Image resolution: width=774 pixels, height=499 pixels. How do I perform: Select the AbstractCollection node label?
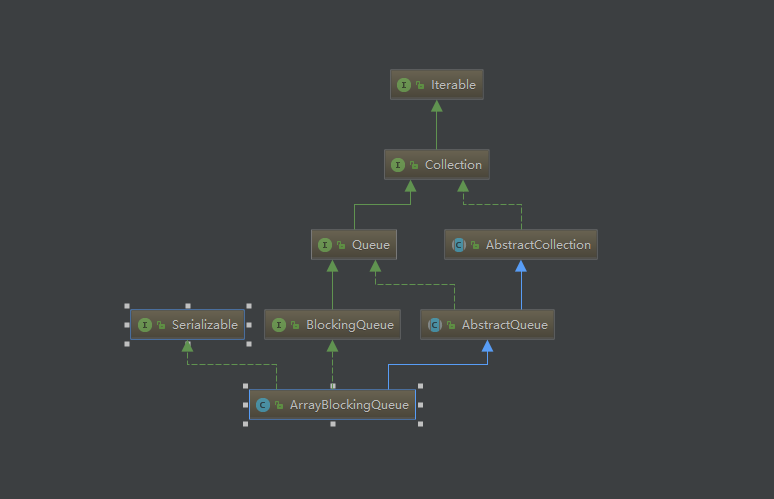tap(538, 245)
